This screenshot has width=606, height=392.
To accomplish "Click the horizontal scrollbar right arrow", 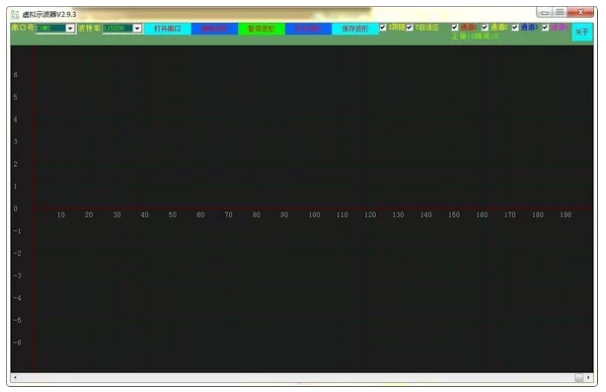I will pyautogui.click(x=589, y=377).
